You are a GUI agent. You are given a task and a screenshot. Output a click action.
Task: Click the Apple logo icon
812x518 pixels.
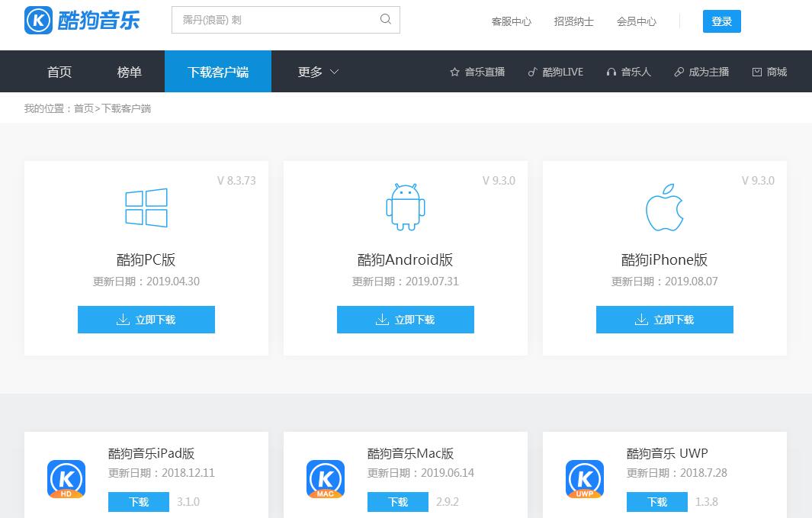[x=664, y=207]
